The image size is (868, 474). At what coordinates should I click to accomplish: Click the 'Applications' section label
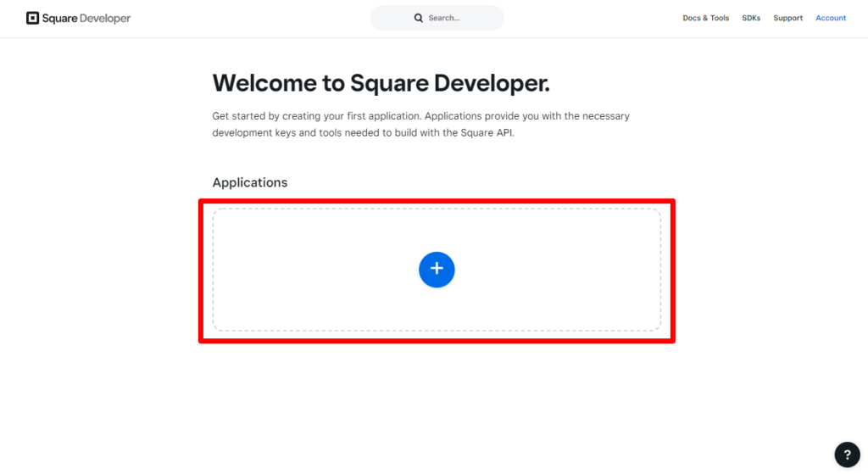[250, 183]
